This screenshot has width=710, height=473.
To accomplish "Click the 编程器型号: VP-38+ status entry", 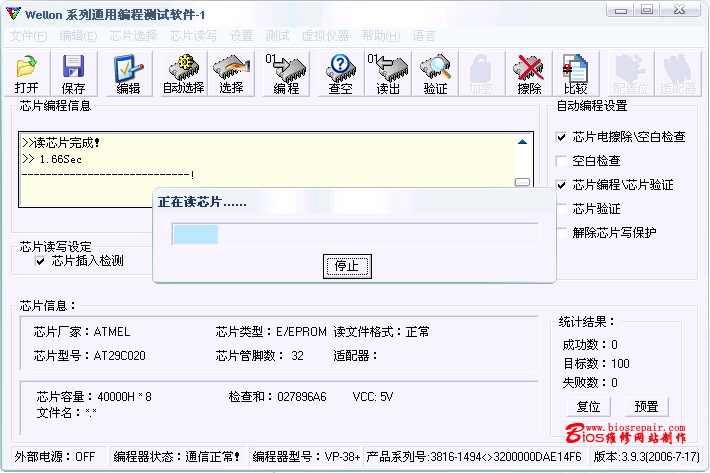I will (x=306, y=457).
